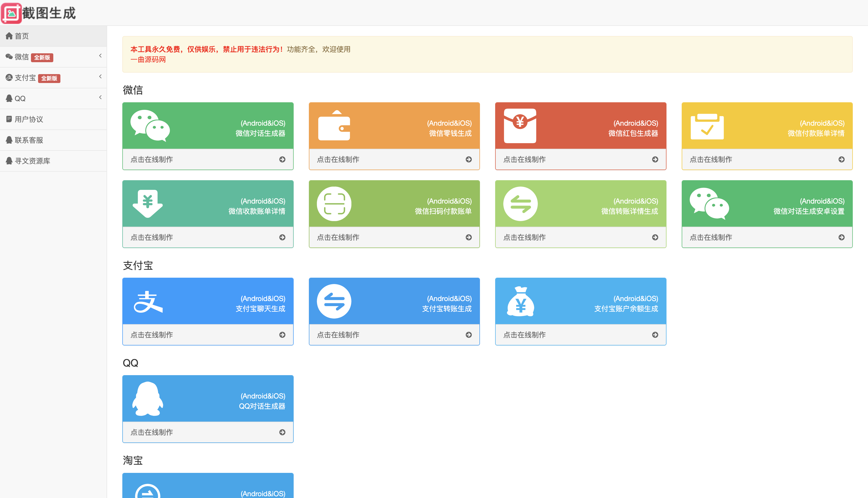The height and width of the screenshot is (498, 868).
Task: Open 寻文资源库 in the sidebar
Action: pyautogui.click(x=53, y=161)
